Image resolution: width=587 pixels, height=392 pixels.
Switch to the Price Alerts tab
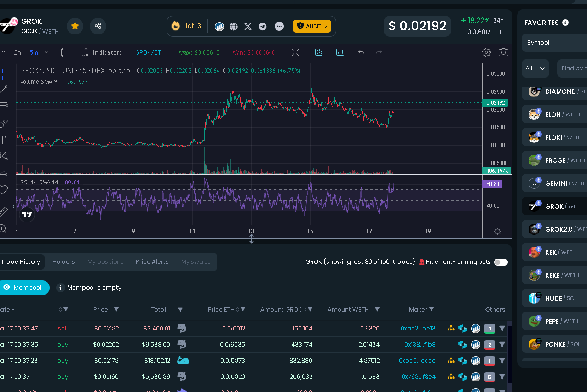[152, 262]
